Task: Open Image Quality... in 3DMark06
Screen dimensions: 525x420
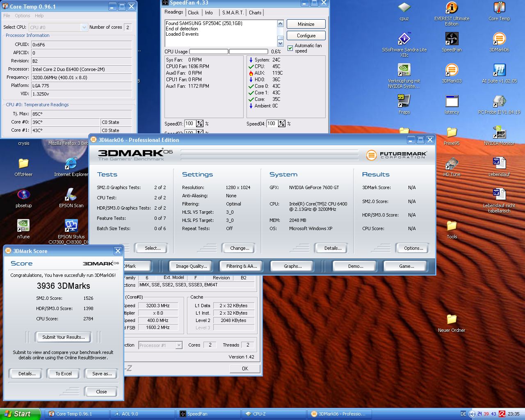Action: tap(191, 266)
